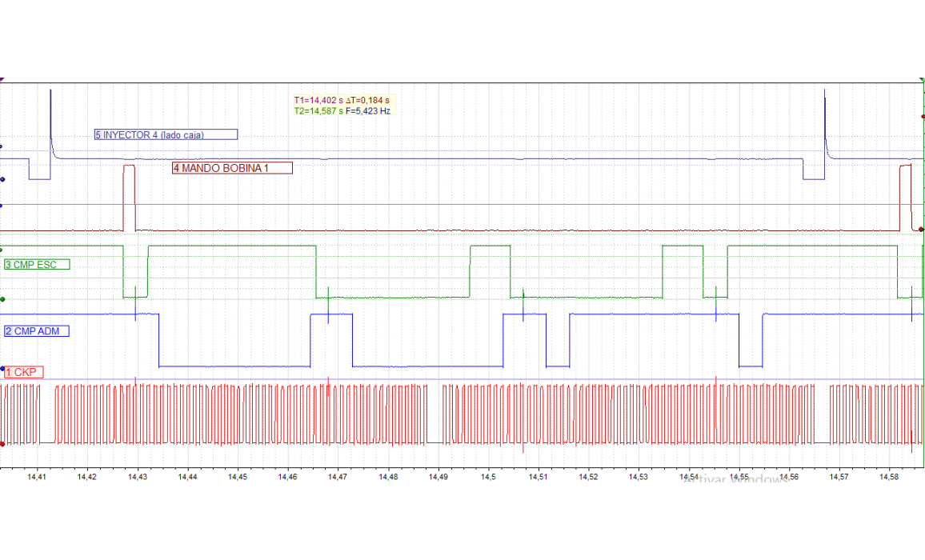Click the first coil command pulse on red trace
This screenshot has height=560, width=925.
pos(129,196)
